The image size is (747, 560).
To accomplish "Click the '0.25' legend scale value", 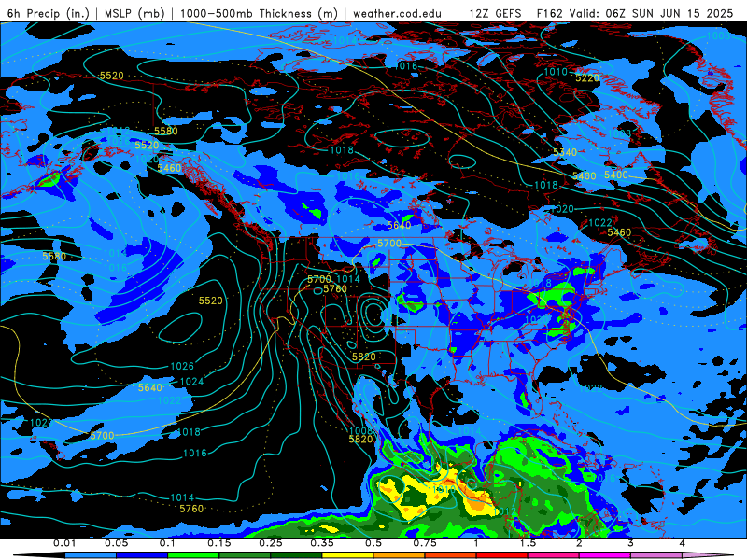I will pos(271,543).
